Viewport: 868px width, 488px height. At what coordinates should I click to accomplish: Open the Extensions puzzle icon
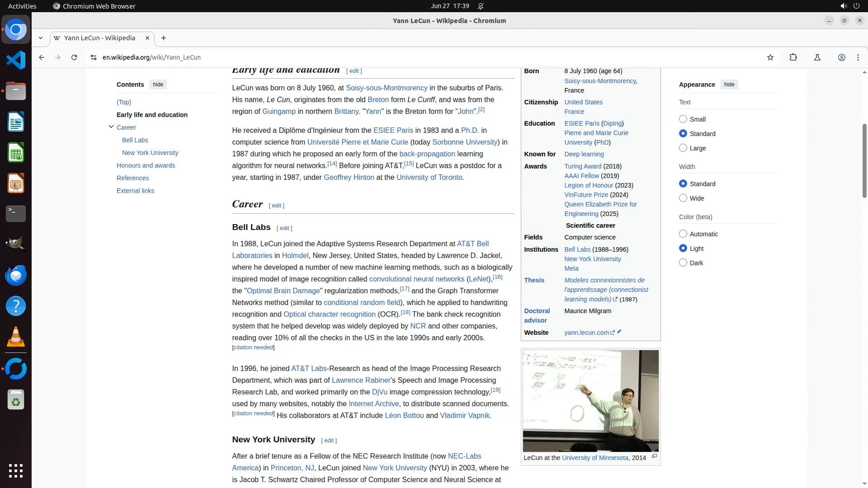click(x=793, y=57)
